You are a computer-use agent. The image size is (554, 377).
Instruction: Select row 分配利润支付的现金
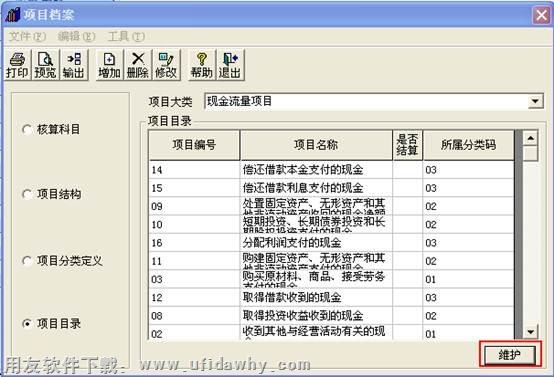pyautogui.click(x=331, y=243)
